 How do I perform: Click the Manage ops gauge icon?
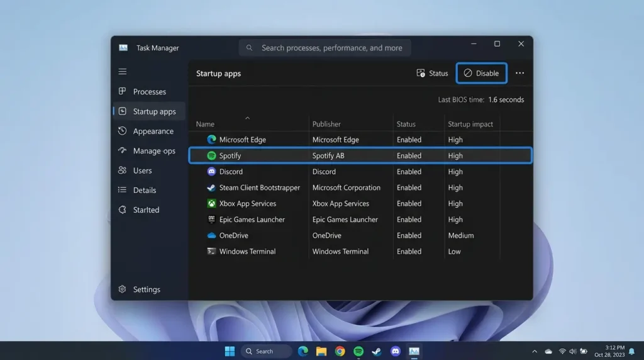point(123,150)
